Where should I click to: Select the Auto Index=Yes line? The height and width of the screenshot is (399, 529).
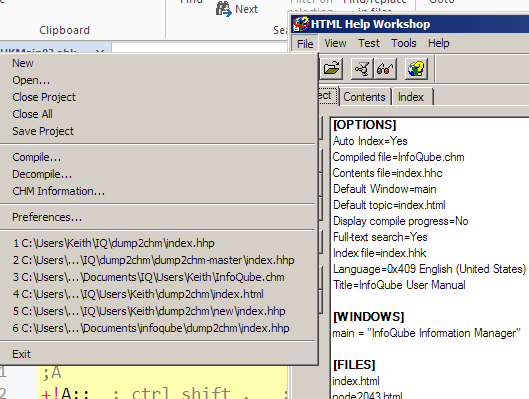pyautogui.click(x=370, y=141)
